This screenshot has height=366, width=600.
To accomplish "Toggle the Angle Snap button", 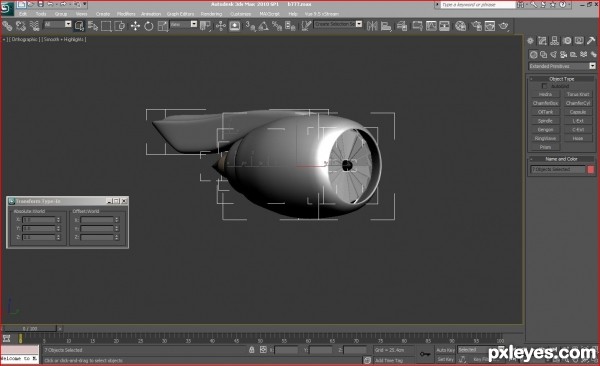I will [x=264, y=26].
